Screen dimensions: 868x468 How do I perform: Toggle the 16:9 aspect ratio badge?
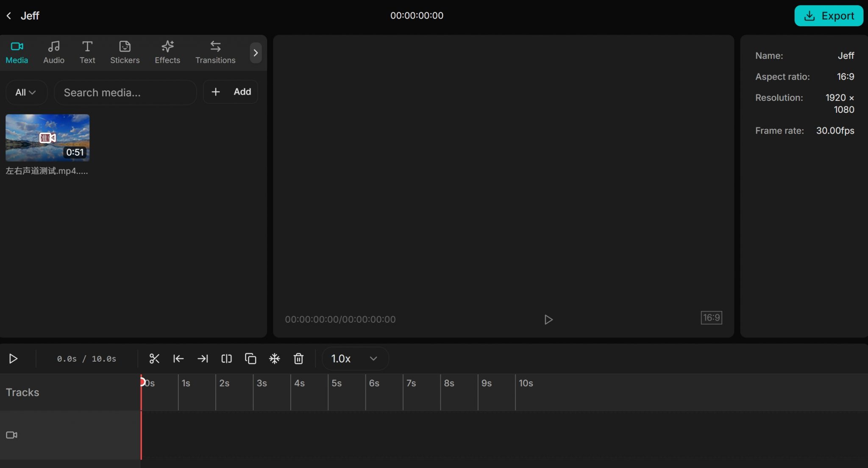[711, 318]
